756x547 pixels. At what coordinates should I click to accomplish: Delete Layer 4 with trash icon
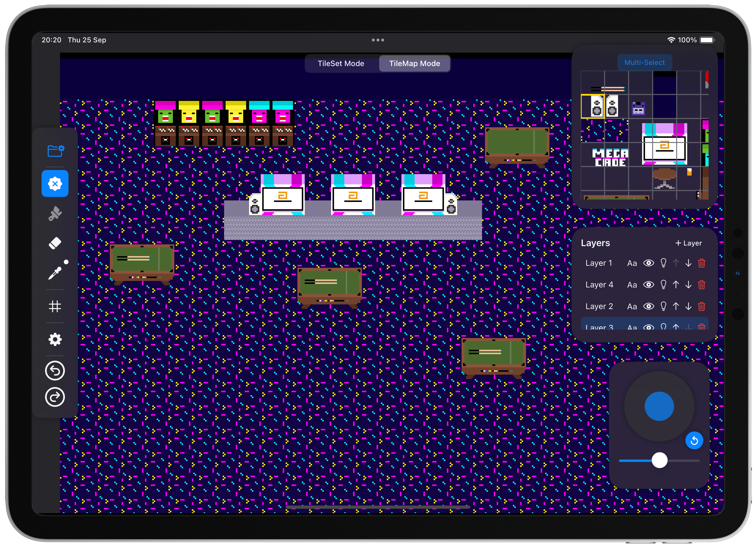tap(701, 285)
